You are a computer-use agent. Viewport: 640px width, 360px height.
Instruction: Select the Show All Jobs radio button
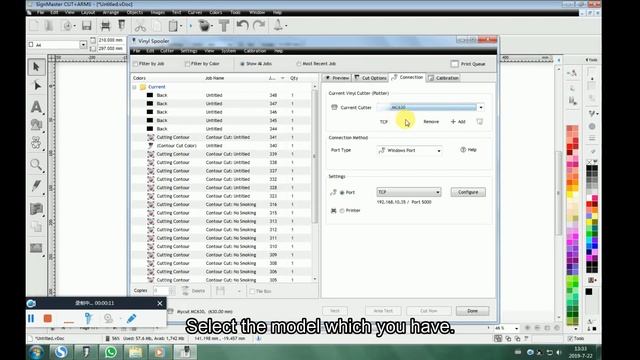(x=242, y=64)
